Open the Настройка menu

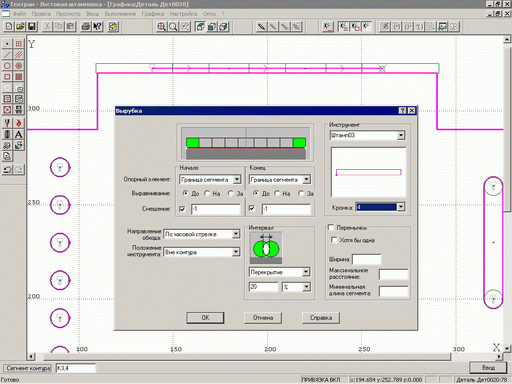click(x=183, y=14)
